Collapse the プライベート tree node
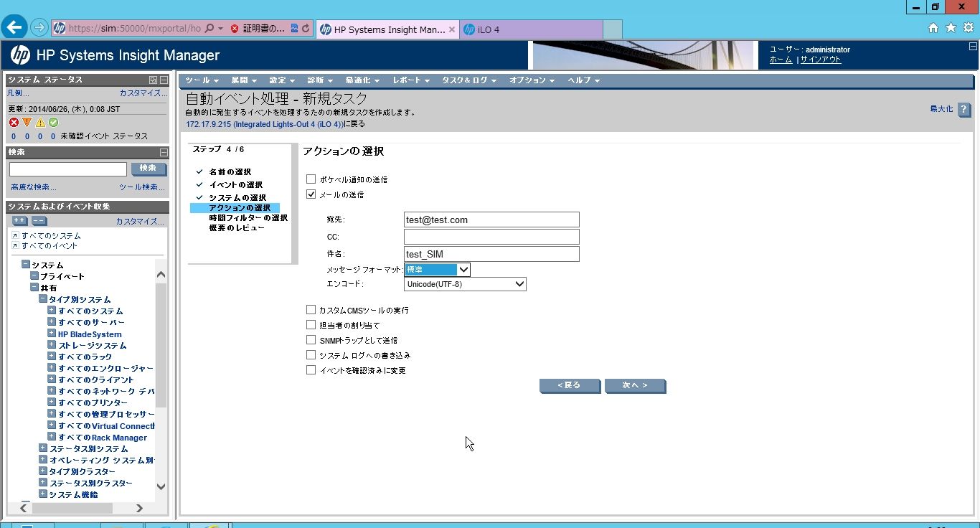This screenshot has width=980, height=528. click(34, 276)
